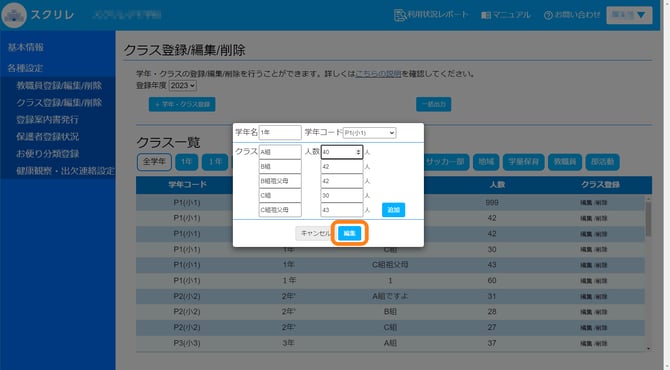Open お便り分類登録 in the sidebar
Viewport: 670px width, 370px height.
click(x=47, y=154)
